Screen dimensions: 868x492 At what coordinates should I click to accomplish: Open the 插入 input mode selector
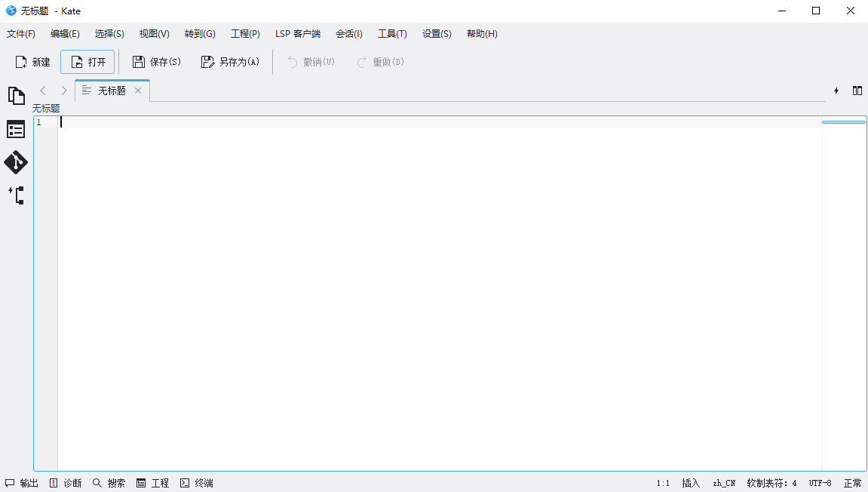691,482
